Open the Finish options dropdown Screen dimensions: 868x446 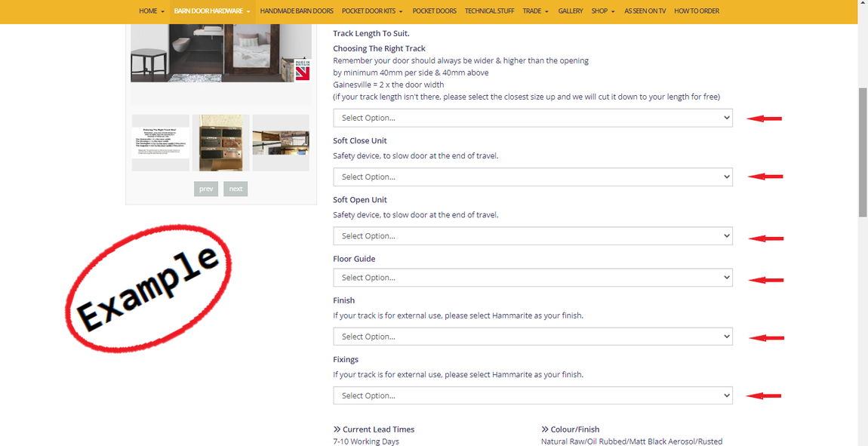pos(532,337)
